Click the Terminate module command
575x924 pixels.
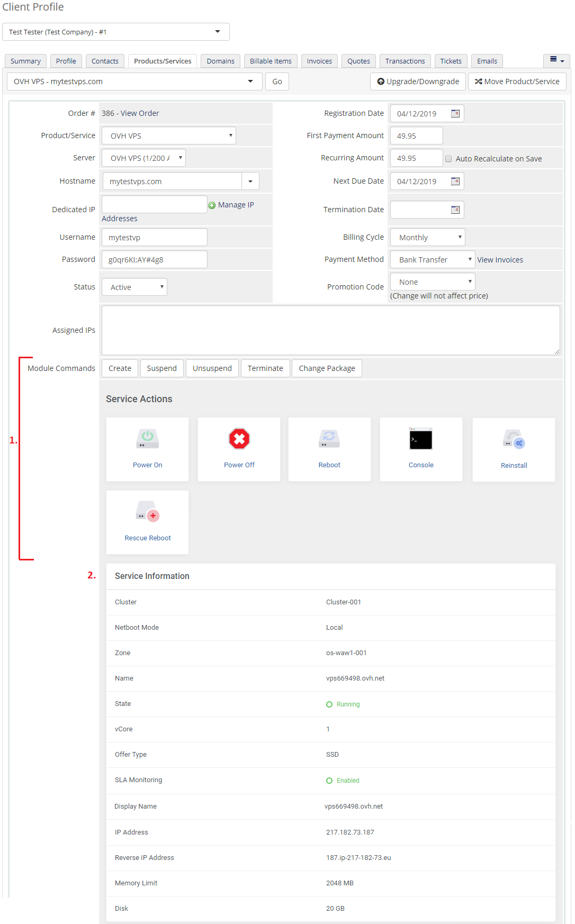[265, 368]
